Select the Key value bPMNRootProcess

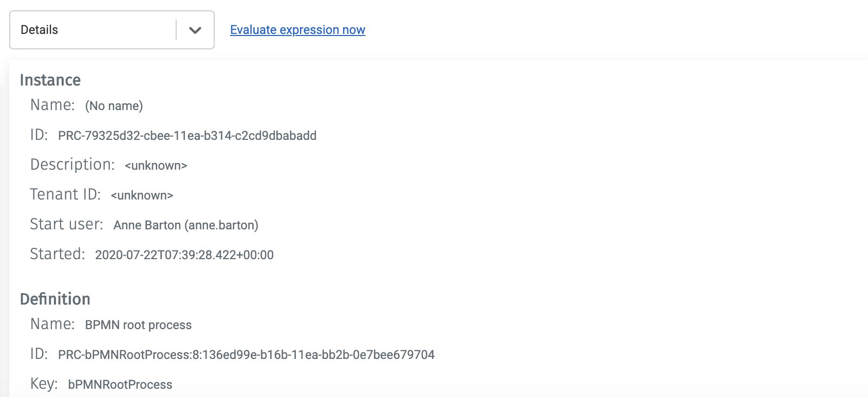click(x=120, y=385)
